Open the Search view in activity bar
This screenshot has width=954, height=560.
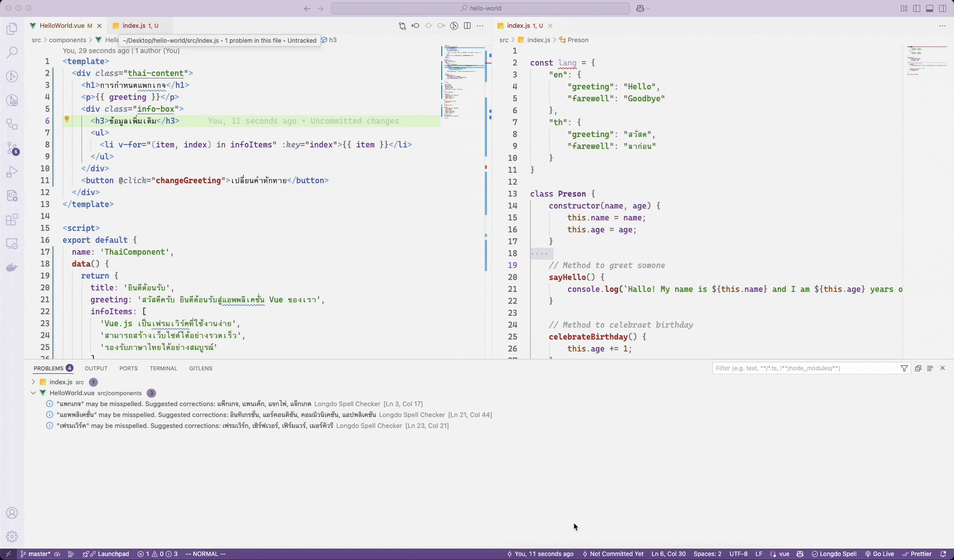tap(12, 52)
